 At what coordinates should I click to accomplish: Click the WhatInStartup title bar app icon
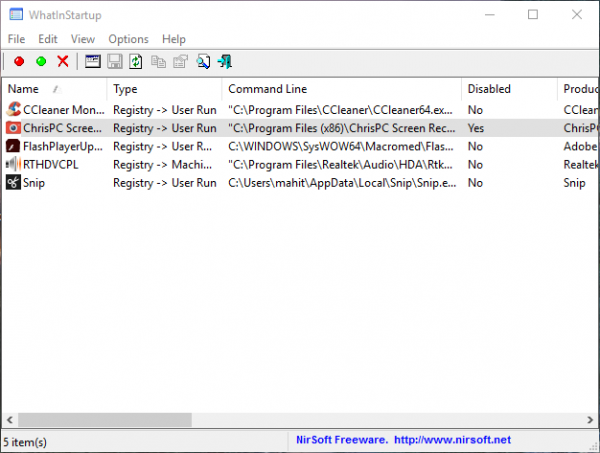click(x=16, y=15)
